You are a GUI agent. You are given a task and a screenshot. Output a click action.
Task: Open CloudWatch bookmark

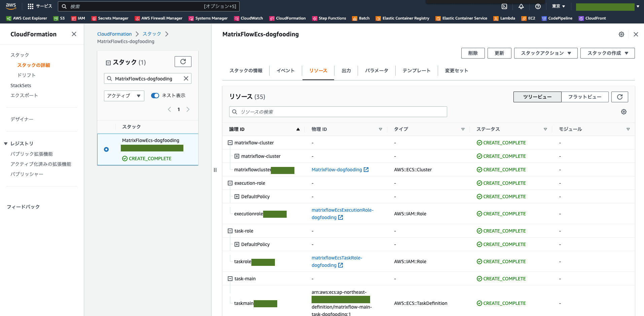pos(248,18)
